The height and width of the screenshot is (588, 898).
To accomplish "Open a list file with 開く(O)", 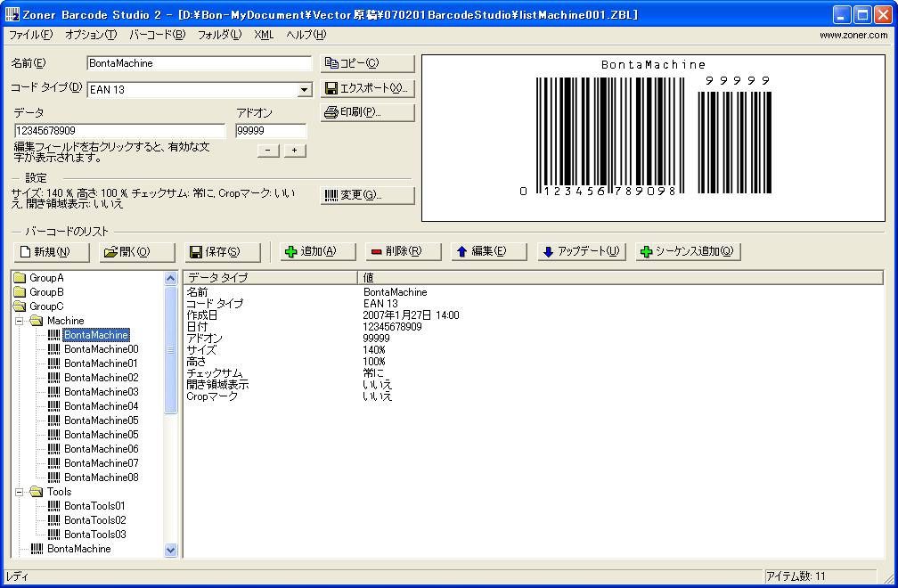I will tap(137, 252).
